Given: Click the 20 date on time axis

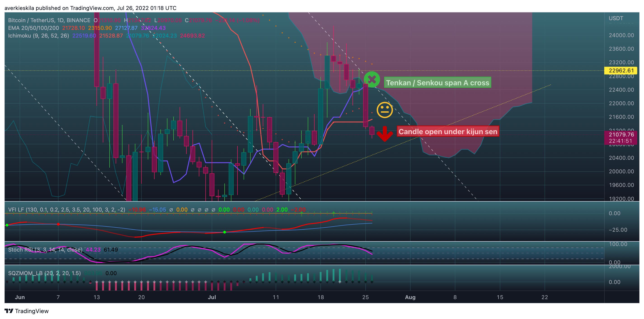Looking at the screenshot, I should [x=141, y=297].
